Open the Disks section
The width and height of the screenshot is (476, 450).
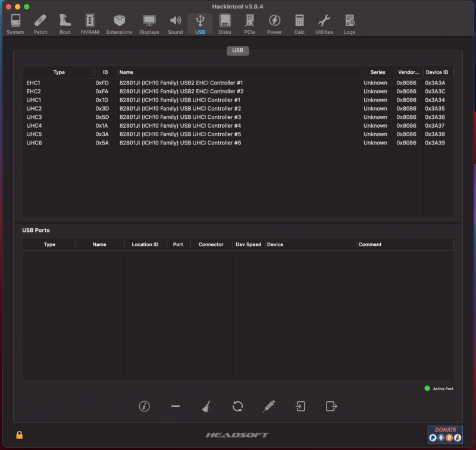click(x=225, y=24)
